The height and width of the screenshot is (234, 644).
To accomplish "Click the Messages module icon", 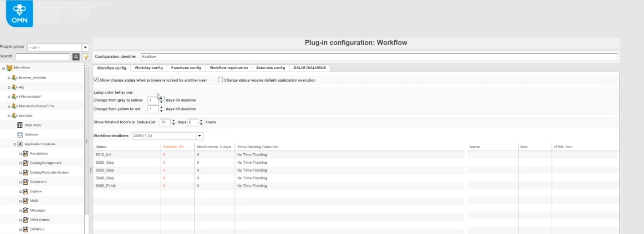I will point(26,210).
